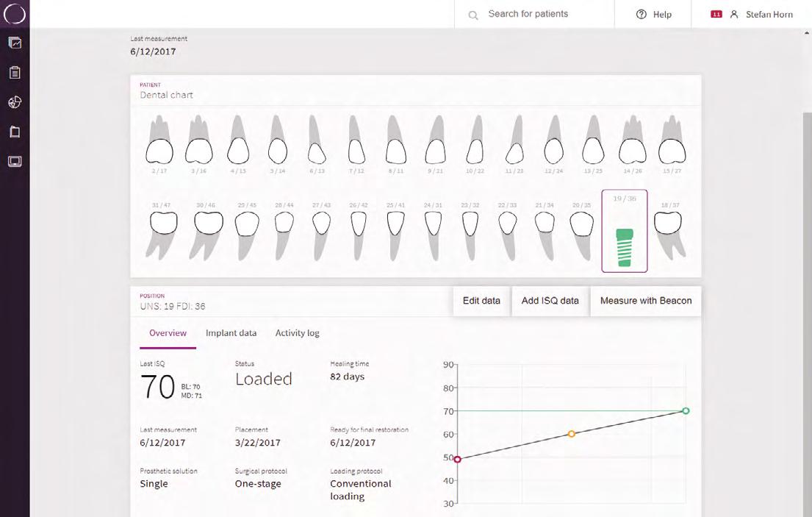Open the chart dashboard sidebar icon

(x=15, y=43)
